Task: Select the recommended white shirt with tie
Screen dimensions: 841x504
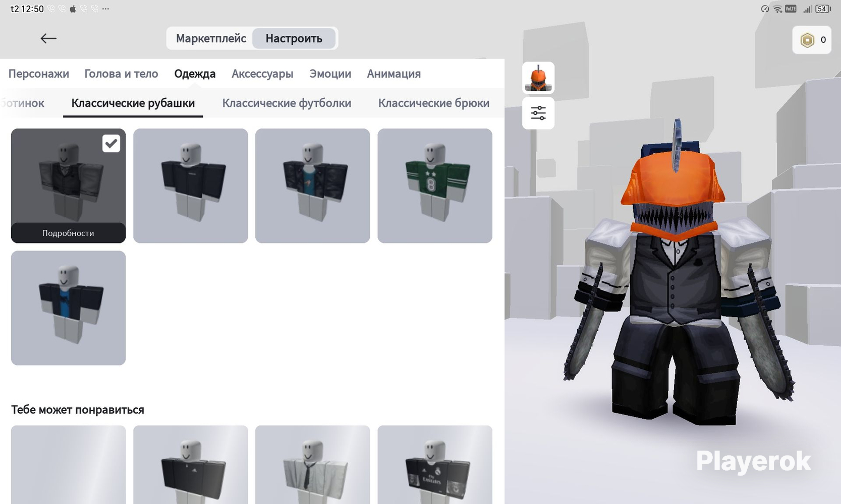Action: click(313, 465)
